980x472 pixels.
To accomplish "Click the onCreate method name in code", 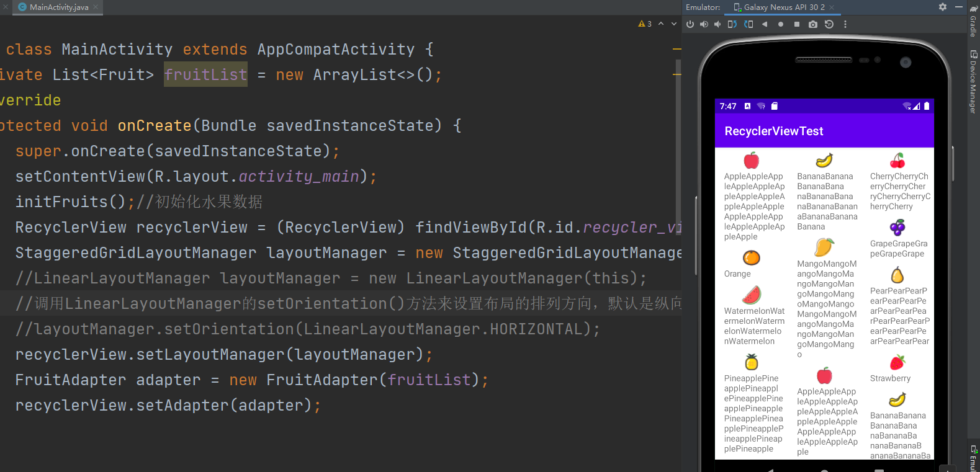I will click(155, 126).
